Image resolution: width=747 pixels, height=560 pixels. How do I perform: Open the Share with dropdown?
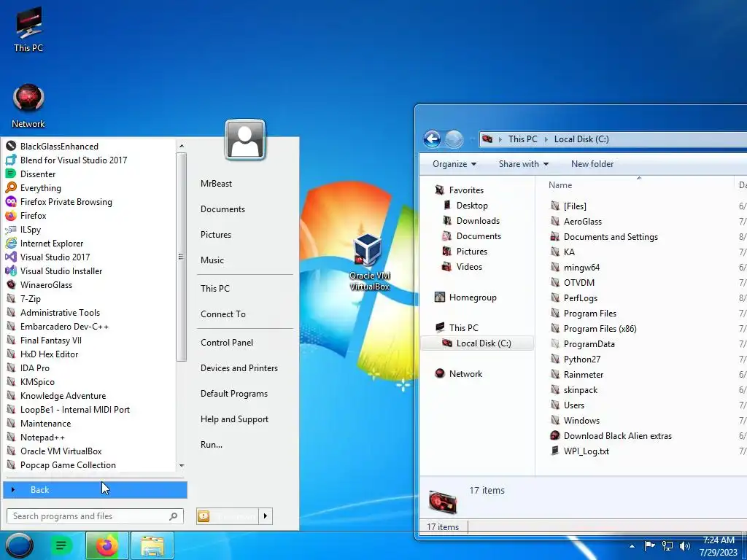pos(524,164)
